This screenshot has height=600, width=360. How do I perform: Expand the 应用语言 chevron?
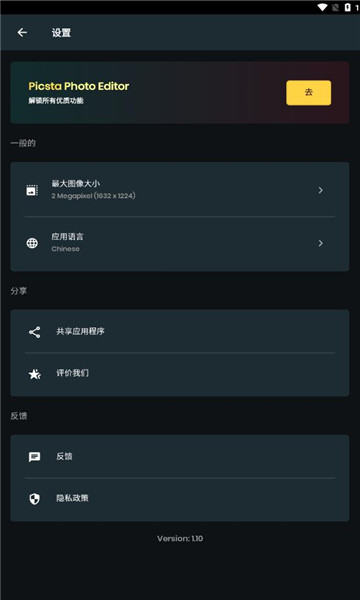pos(321,243)
